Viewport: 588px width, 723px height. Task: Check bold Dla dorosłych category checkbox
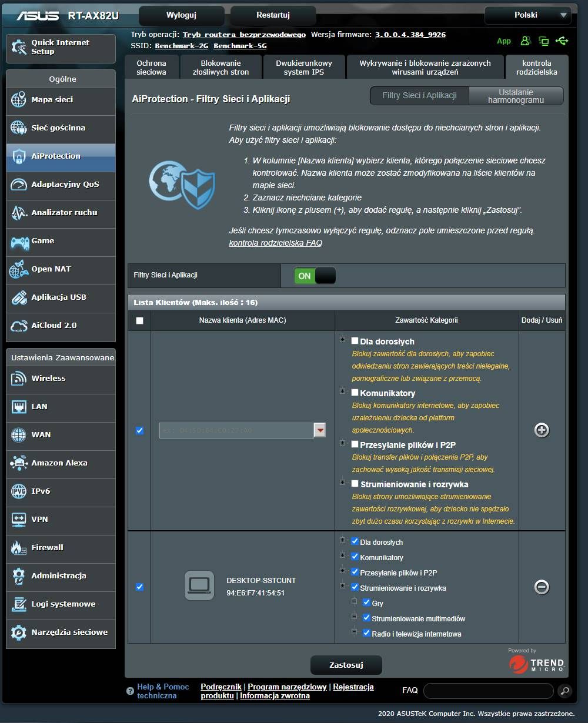pos(355,340)
